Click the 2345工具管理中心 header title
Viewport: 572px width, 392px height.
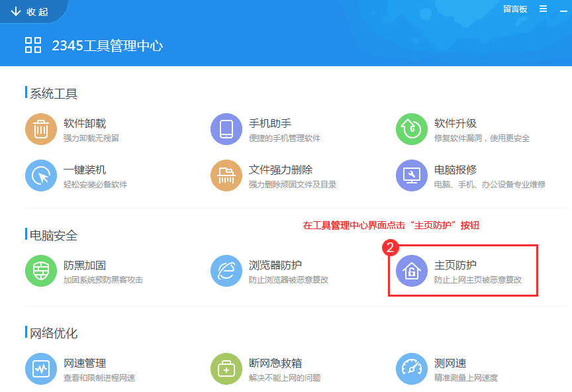(107, 46)
